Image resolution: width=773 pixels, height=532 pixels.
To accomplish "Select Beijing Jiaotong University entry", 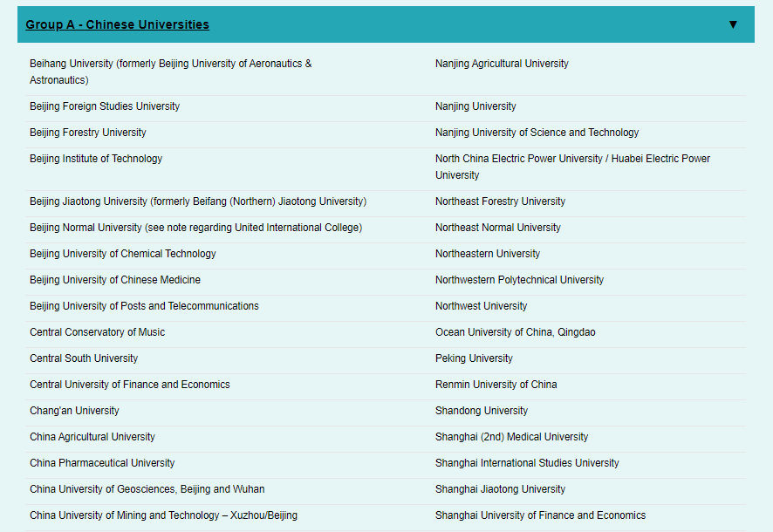I will click(x=198, y=201).
